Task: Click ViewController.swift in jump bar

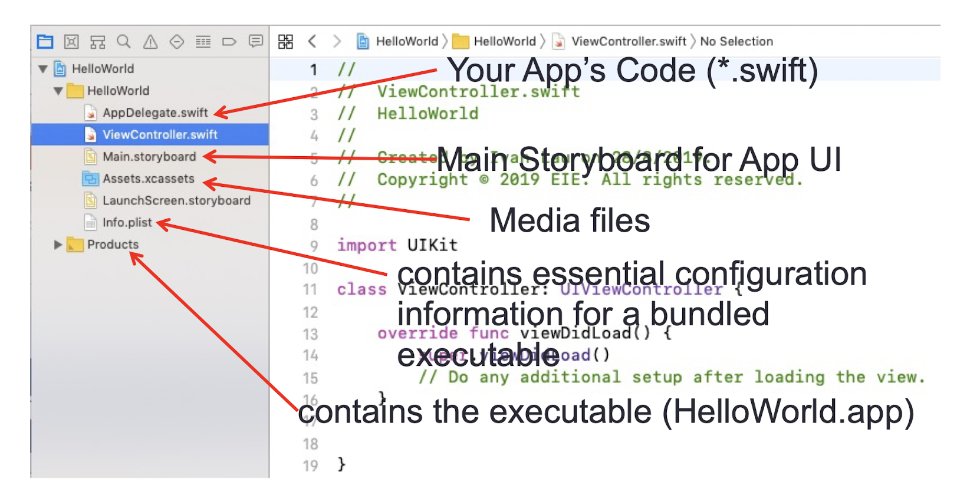Action: [619, 41]
